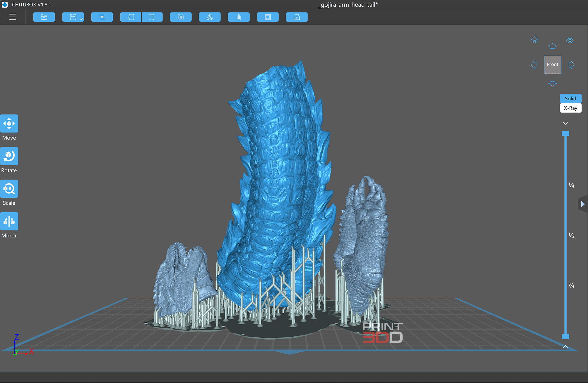Select the Mirror tool
The image size is (588, 383).
pyautogui.click(x=9, y=221)
